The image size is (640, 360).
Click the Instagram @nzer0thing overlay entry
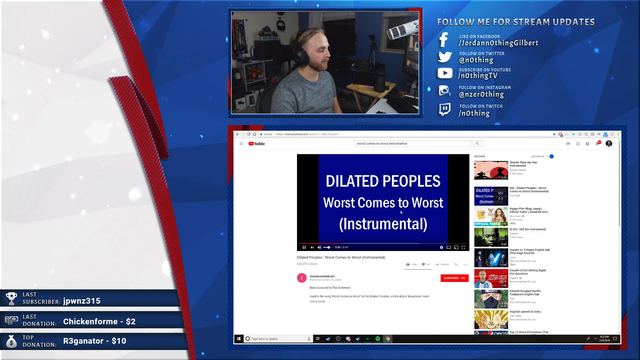pyautogui.click(x=474, y=91)
